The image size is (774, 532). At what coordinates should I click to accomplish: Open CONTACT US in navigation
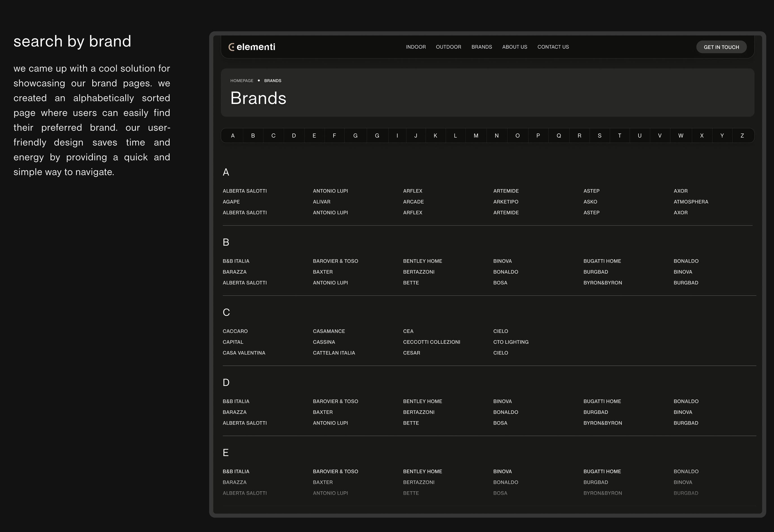coord(553,47)
